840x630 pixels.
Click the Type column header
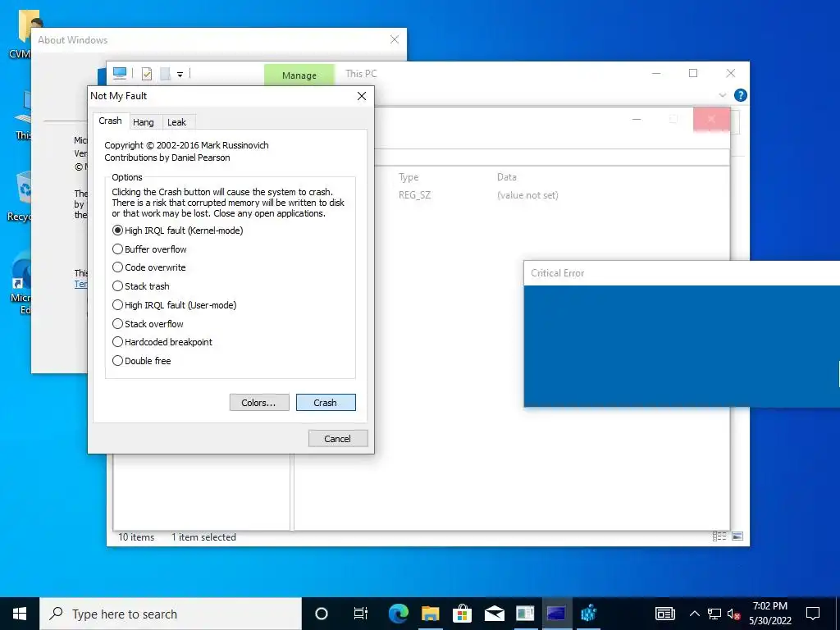[x=409, y=177]
